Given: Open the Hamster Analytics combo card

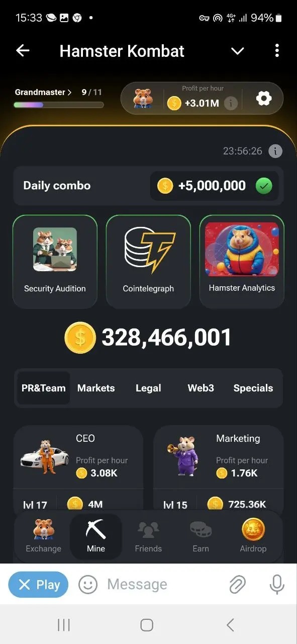Looking at the screenshot, I should click(242, 262).
